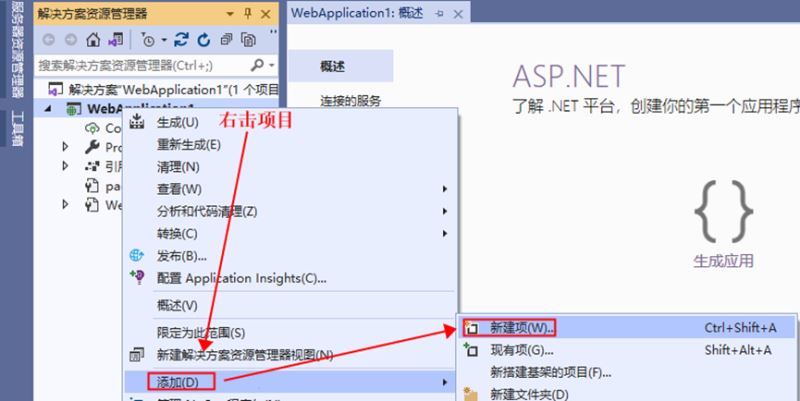
Task: Select the 解决方案 WebApplication1 tree row
Action: (157, 90)
